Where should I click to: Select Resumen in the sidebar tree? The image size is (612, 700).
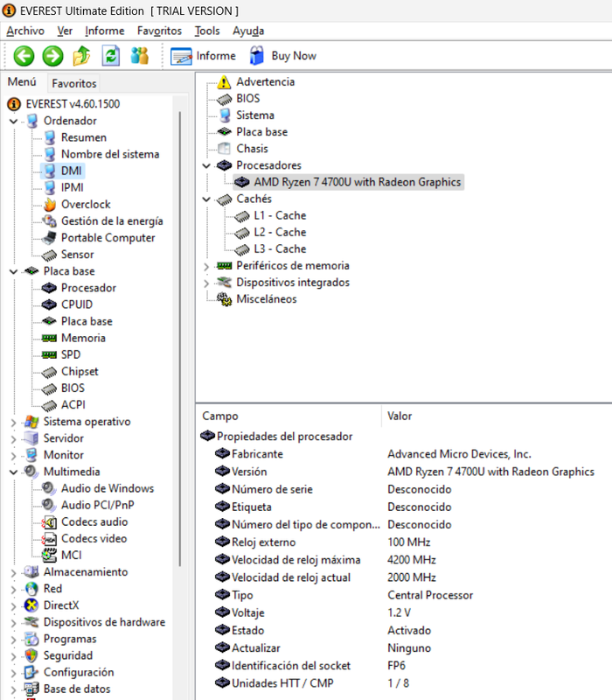click(x=84, y=137)
